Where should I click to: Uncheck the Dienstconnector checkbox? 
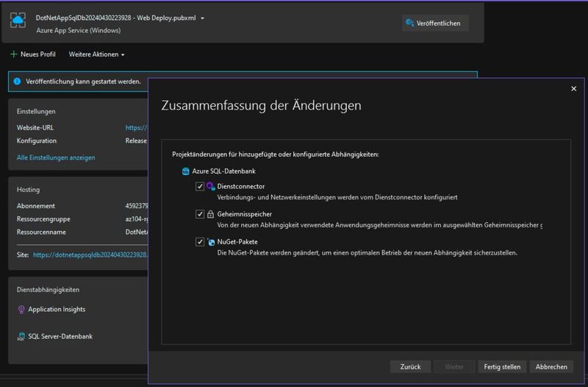coord(200,187)
